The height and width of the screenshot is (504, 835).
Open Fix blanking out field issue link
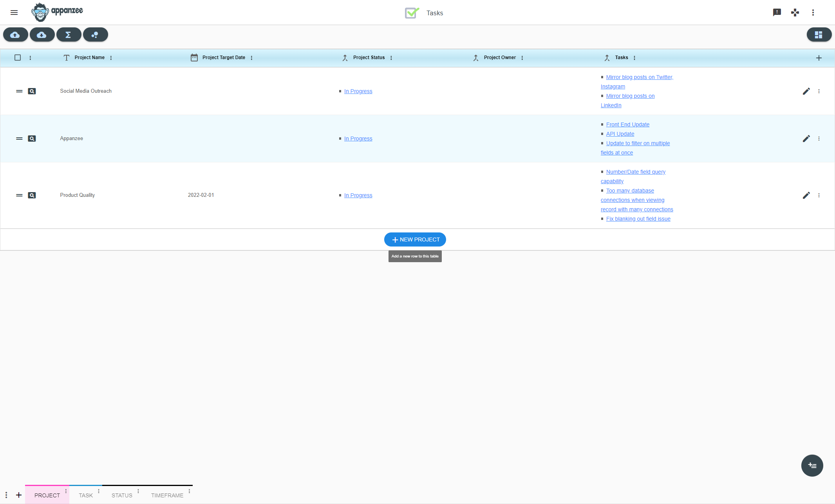(638, 219)
